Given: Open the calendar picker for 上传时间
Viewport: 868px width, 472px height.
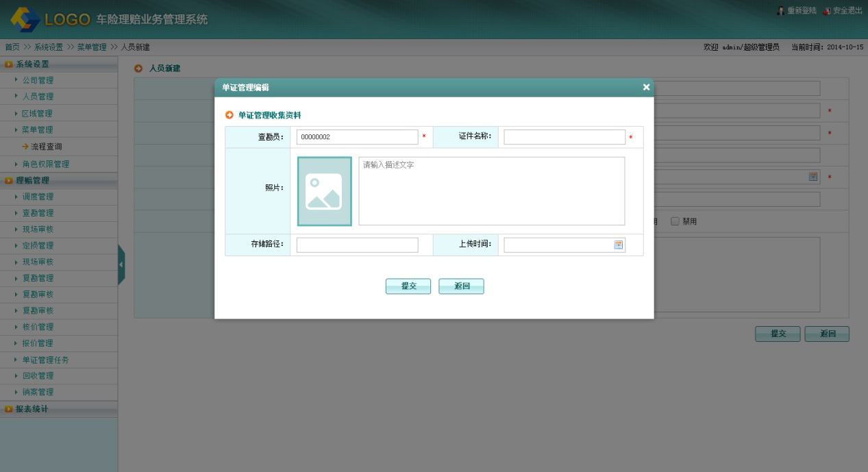Looking at the screenshot, I should click(x=619, y=245).
